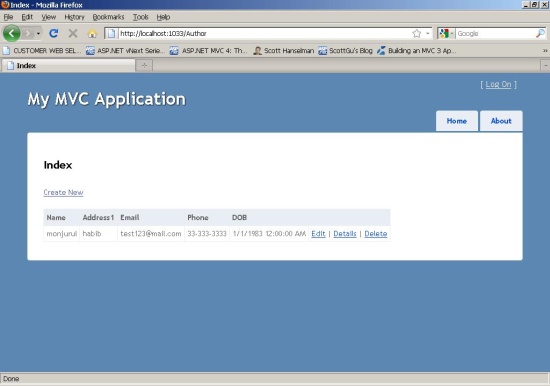Click the search magnifier icon
Screen dimensions: 550x386
[540, 33]
